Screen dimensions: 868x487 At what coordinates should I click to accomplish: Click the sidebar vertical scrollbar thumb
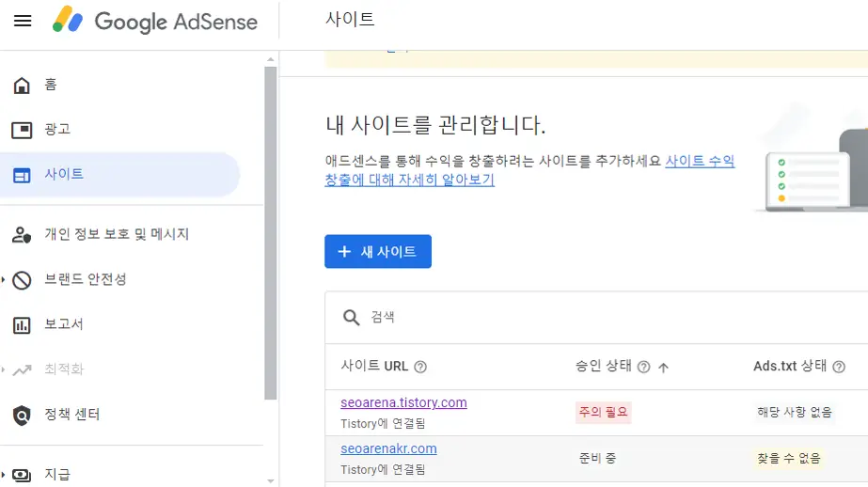(270, 233)
